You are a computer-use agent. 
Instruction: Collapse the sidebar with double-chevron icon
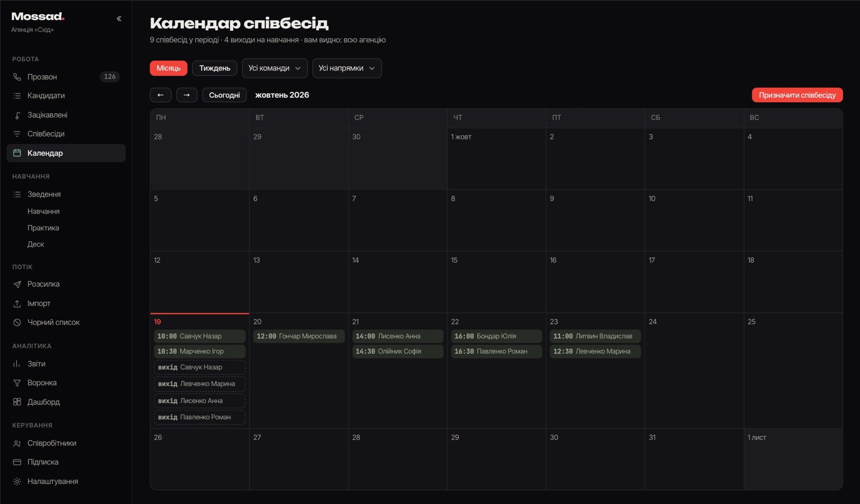(119, 18)
